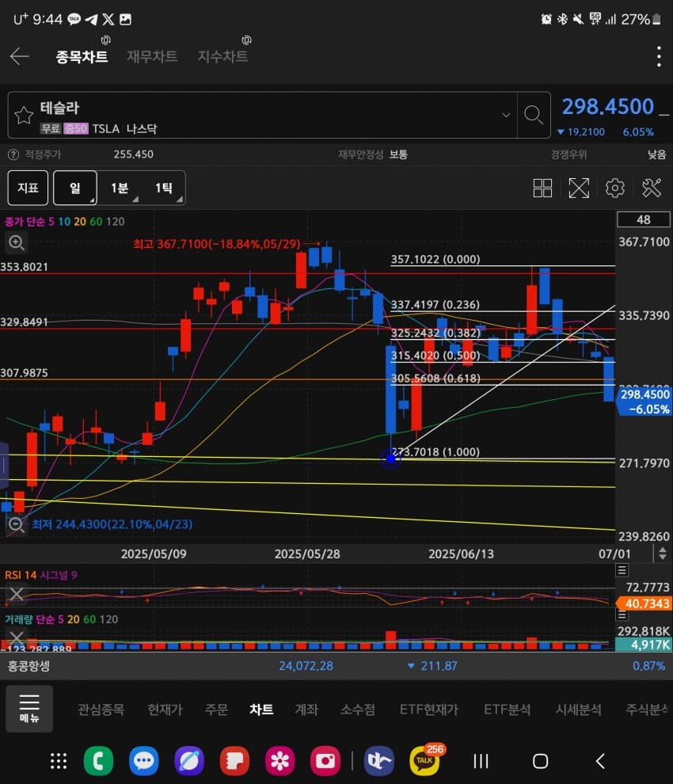The width and height of the screenshot is (673, 784).
Task: Open the 관심종목 bottom menu
Action: click(101, 710)
